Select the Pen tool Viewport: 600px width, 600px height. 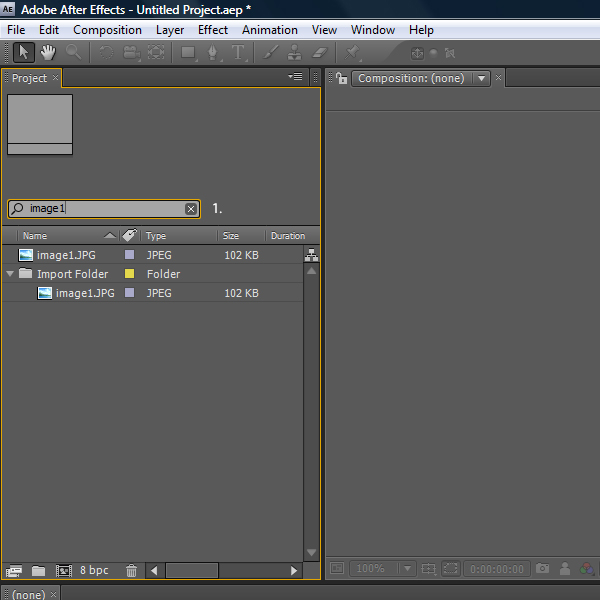coord(213,53)
